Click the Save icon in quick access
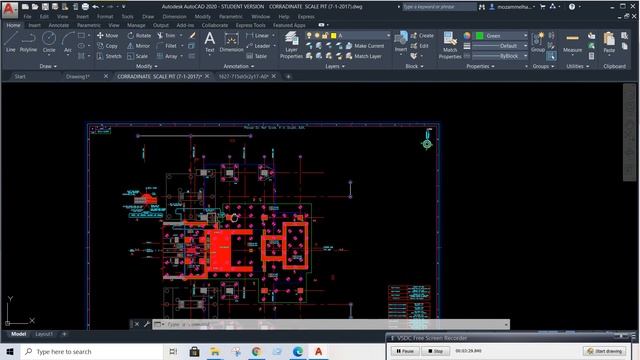640x360 pixels. (x=45, y=7)
